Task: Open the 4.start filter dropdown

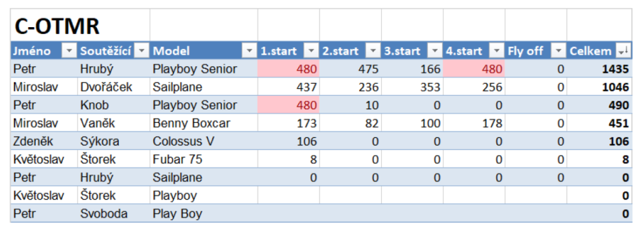Action: point(497,51)
